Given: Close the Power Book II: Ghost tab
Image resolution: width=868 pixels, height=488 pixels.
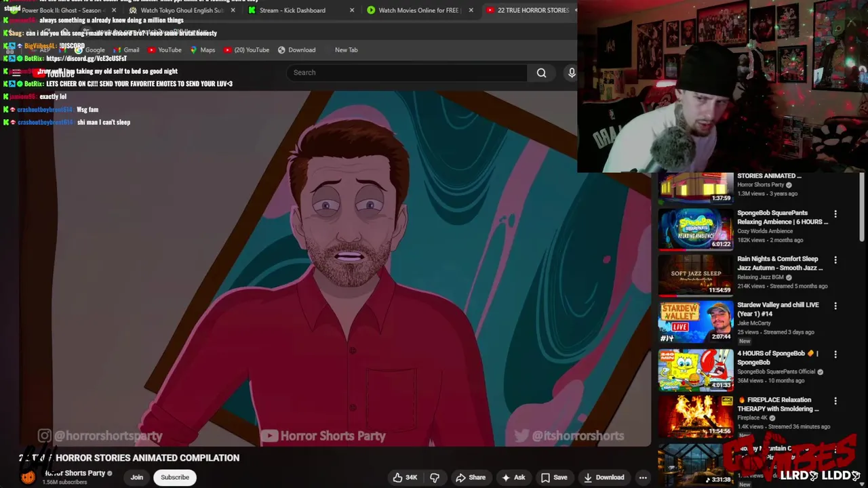Looking at the screenshot, I should pos(113,10).
